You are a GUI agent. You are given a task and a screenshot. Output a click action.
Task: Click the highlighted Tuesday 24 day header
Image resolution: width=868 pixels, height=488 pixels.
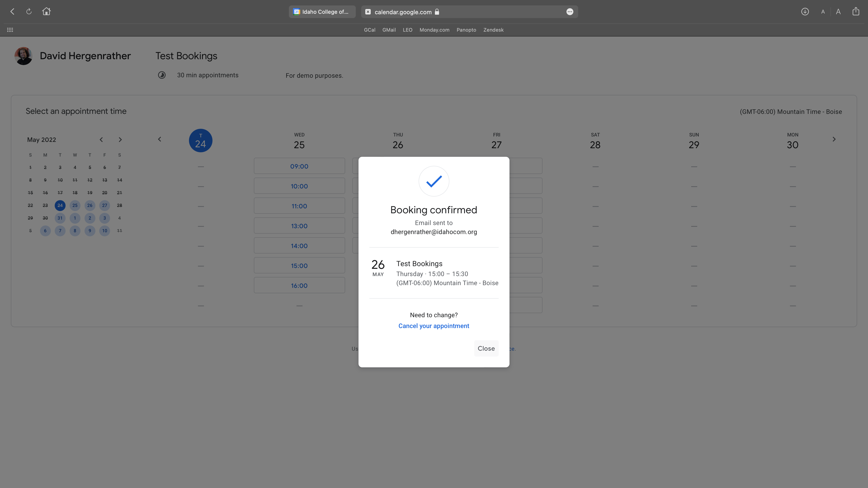tap(200, 141)
